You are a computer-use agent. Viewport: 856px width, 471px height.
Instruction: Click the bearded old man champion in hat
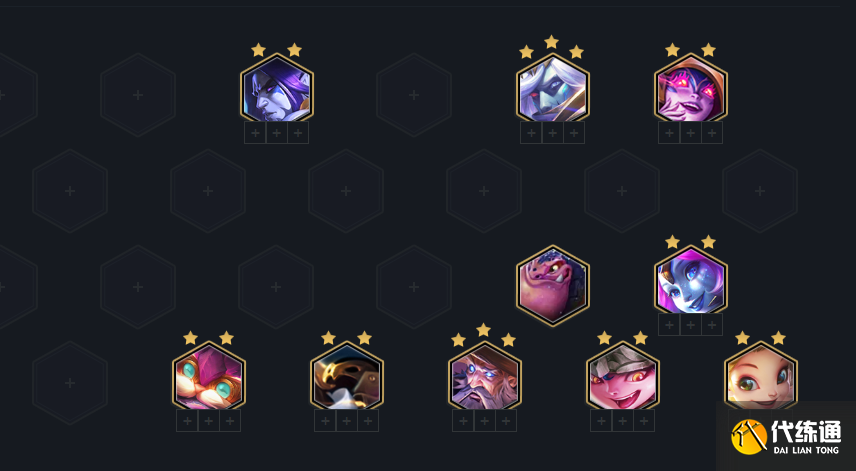coord(485,377)
